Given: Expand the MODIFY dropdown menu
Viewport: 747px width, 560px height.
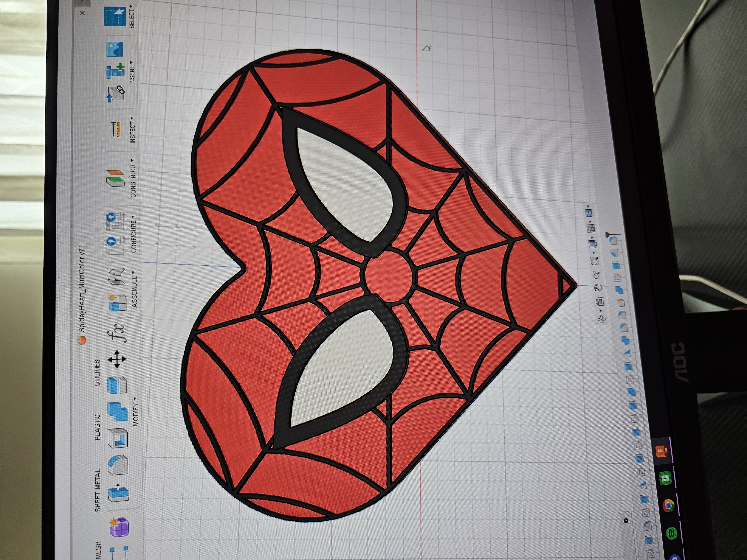Looking at the screenshot, I should pos(135,411).
